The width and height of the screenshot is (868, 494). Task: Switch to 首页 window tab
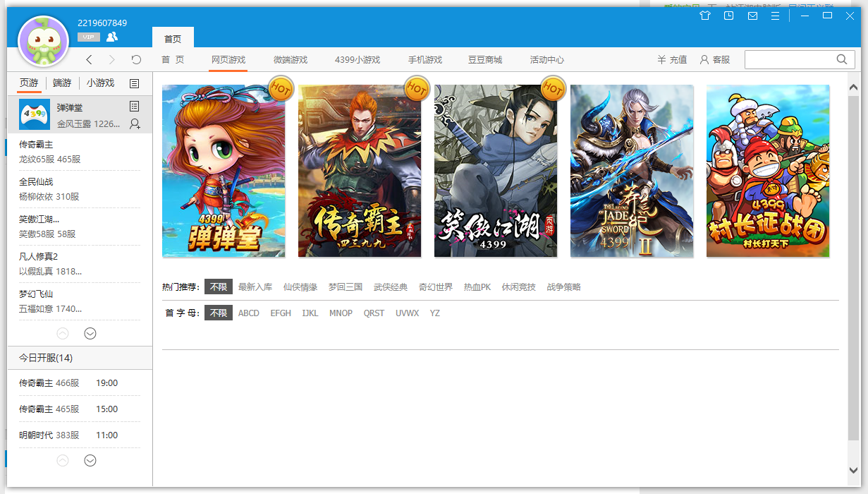click(x=173, y=38)
